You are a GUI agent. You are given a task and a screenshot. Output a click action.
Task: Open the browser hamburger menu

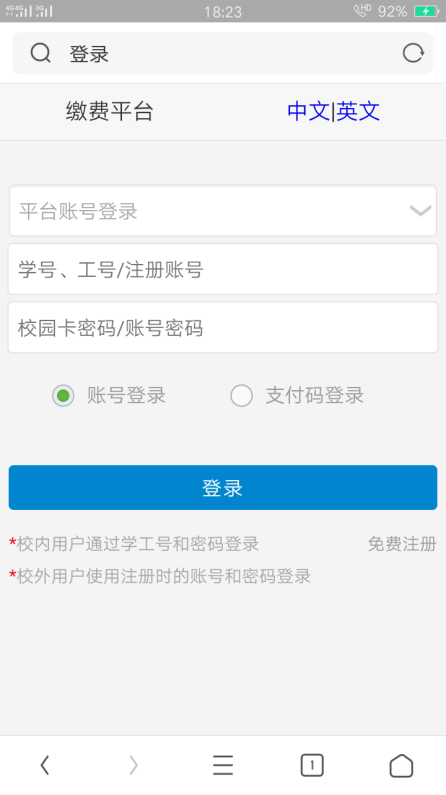point(223,765)
